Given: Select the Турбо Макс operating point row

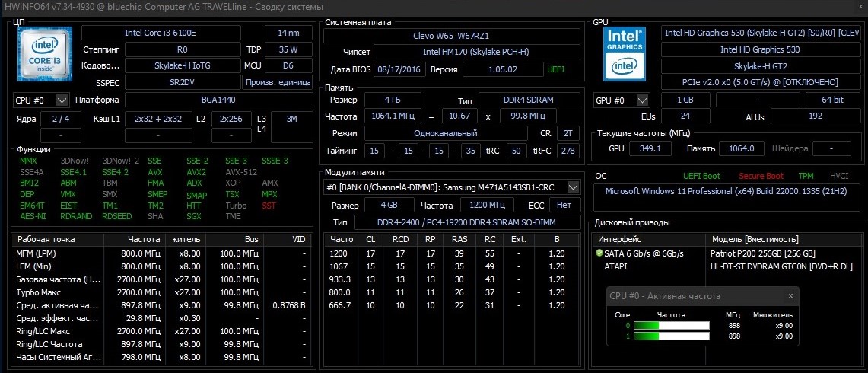Looking at the screenshot, I should 162,292.
